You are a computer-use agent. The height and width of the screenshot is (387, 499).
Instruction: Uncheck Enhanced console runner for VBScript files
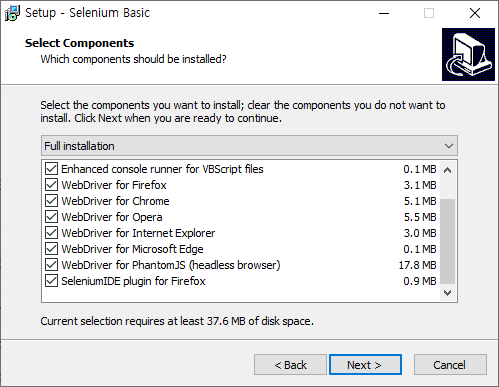[x=51, y=169]
